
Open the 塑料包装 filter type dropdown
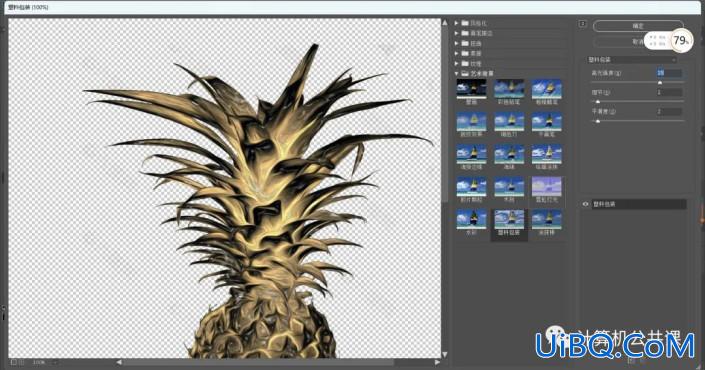[x=633, y=60]
